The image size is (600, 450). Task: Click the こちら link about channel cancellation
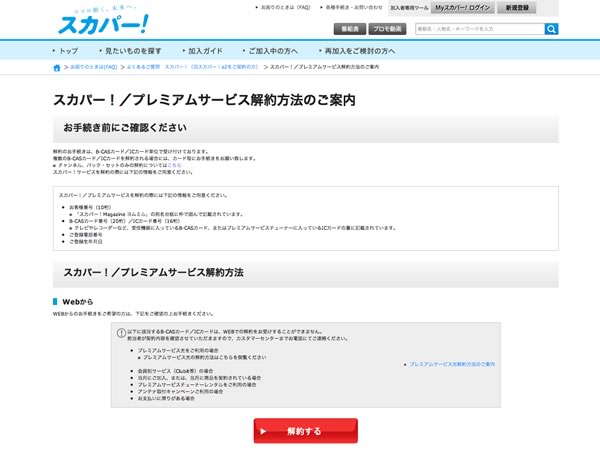174,165
